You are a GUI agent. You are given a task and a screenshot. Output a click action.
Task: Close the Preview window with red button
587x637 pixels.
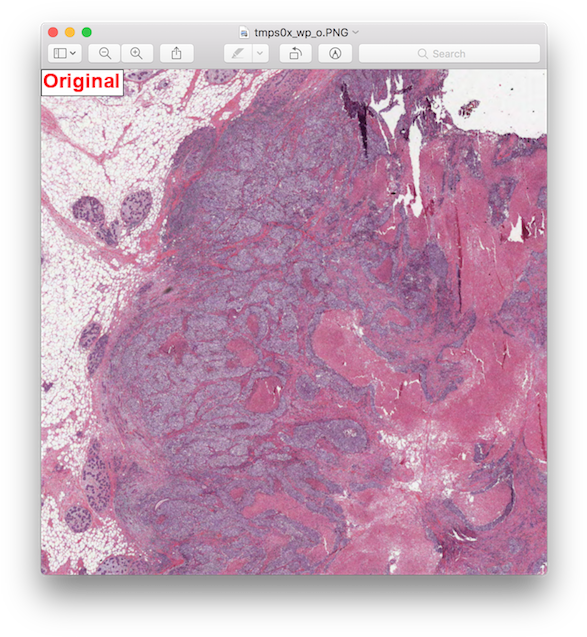(x=53, y=32)
